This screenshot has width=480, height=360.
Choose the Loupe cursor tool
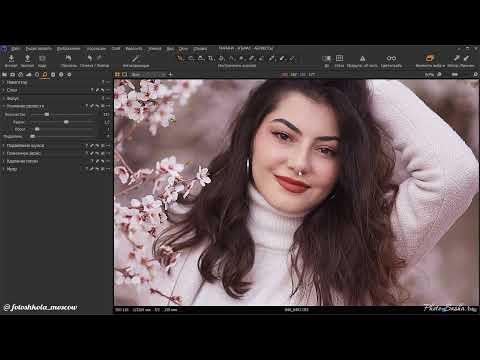(x=201, y=58)
